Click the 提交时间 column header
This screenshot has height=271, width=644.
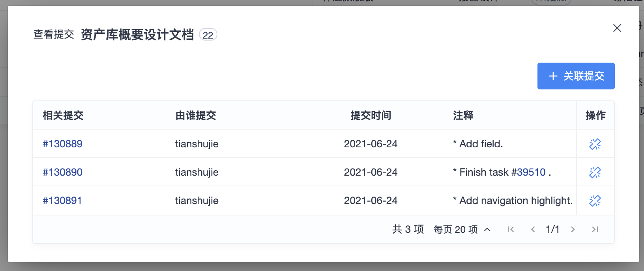pyautogui.click(x=371, y=115)
